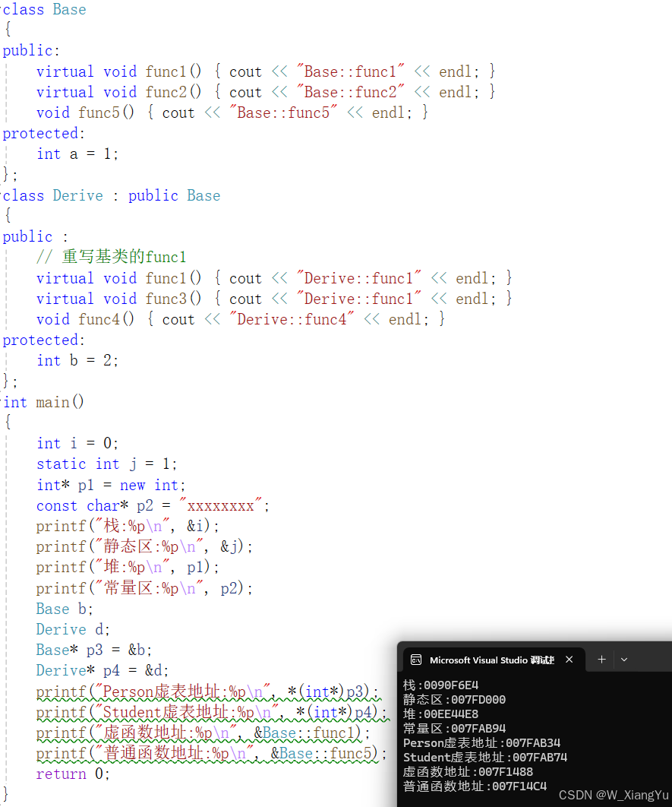
Task: Click the line int i = 0;
Action: (x=77, y=444)
